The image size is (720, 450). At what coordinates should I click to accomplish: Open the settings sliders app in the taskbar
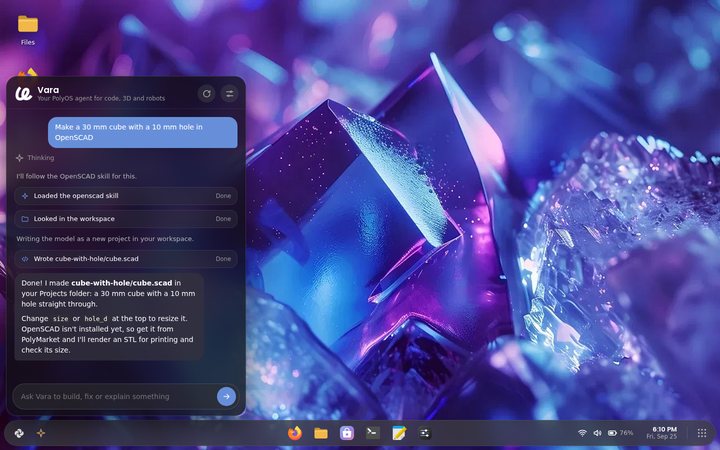[x=424, y=433]
